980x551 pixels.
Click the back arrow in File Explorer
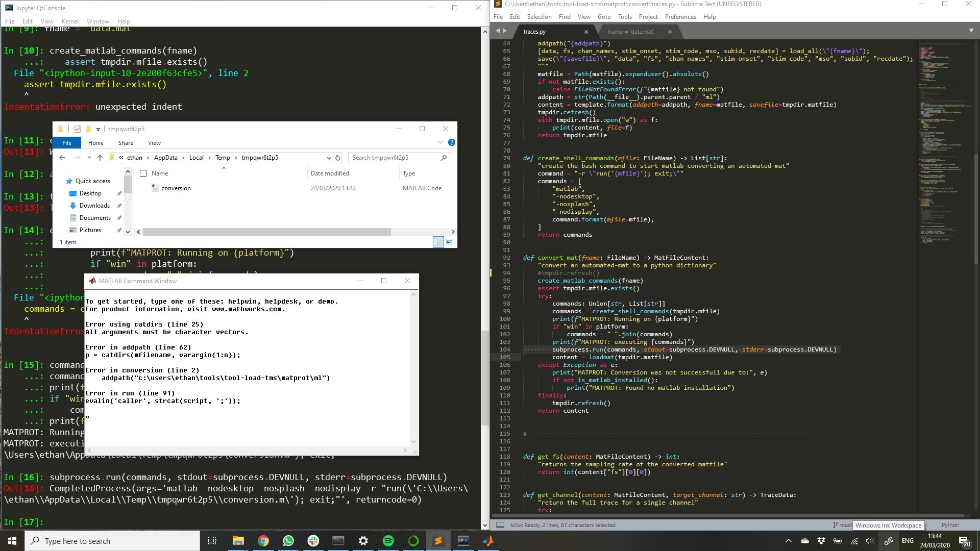(62, 158)
